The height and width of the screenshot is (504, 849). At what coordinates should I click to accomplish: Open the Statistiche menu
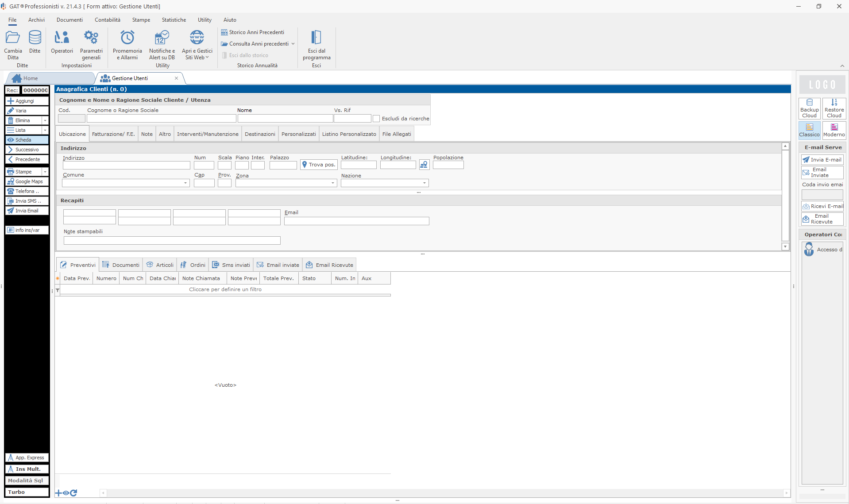click(174, 20)
